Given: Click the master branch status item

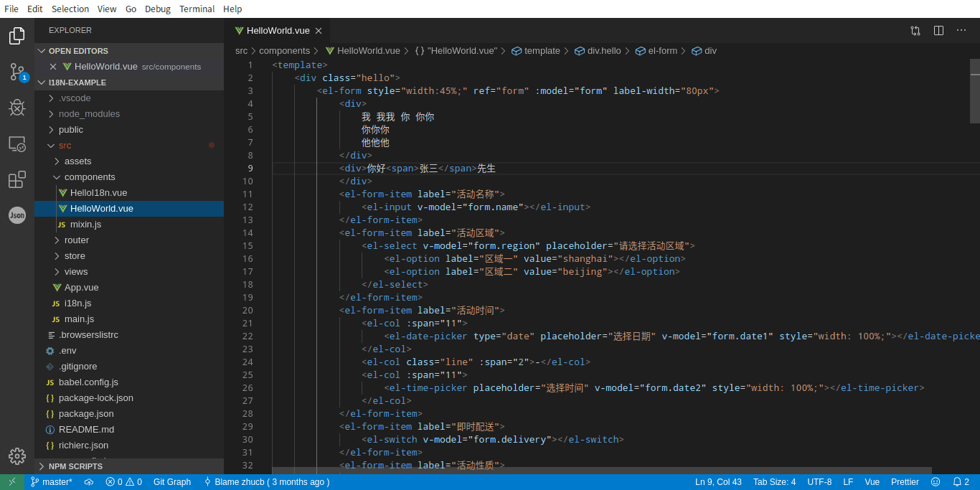Looking at the screenshot, I should point(52,482).
